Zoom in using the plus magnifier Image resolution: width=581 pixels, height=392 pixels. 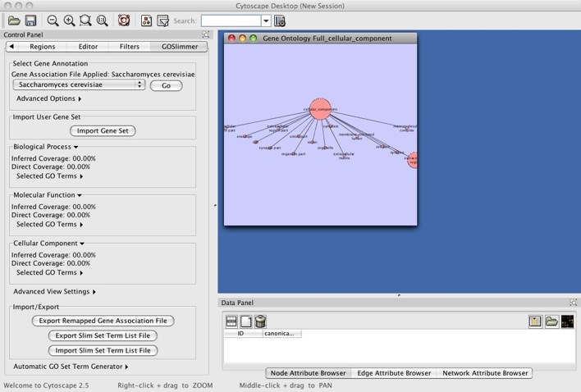point(69,20)
